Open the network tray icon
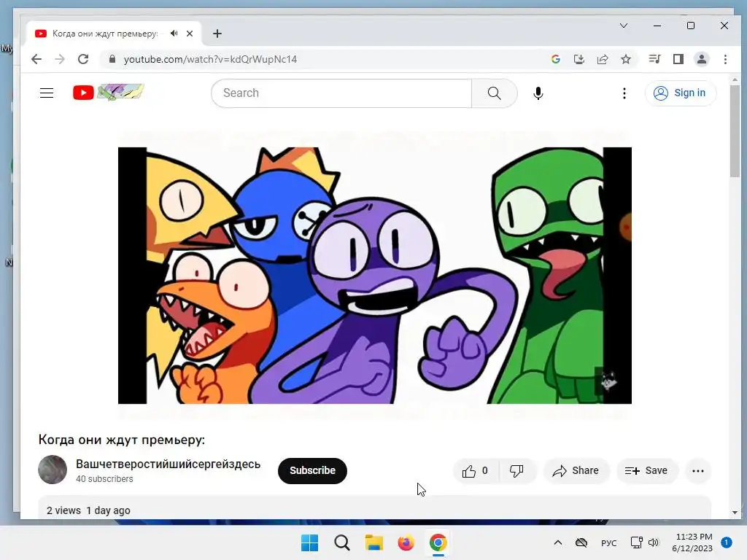 636,542
